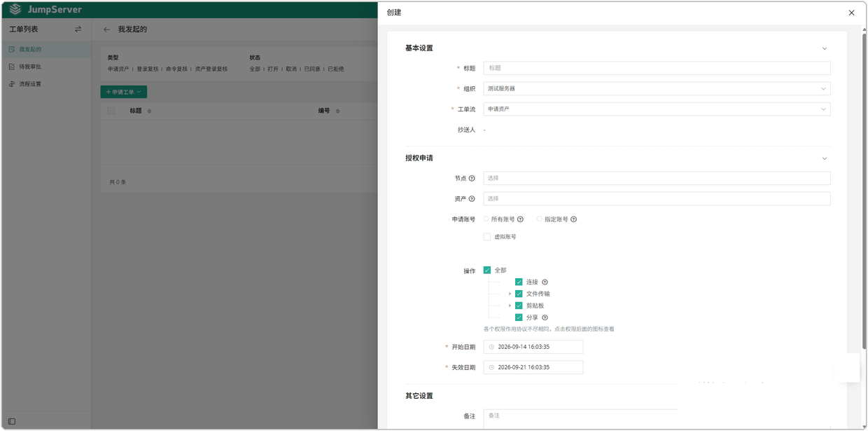
Task: Click the swap icon beside 工单列表
Action: pos(78,29)
